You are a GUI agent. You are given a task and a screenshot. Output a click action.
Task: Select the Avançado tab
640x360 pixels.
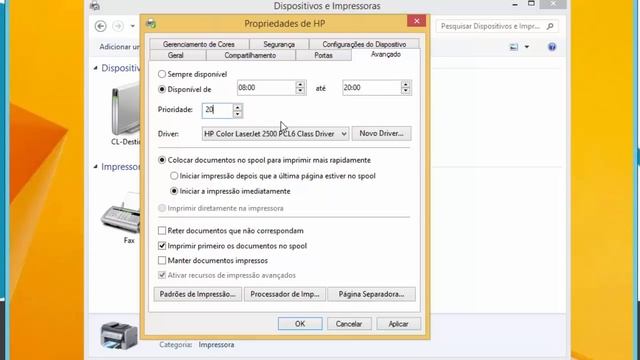[x=386, y=54]
